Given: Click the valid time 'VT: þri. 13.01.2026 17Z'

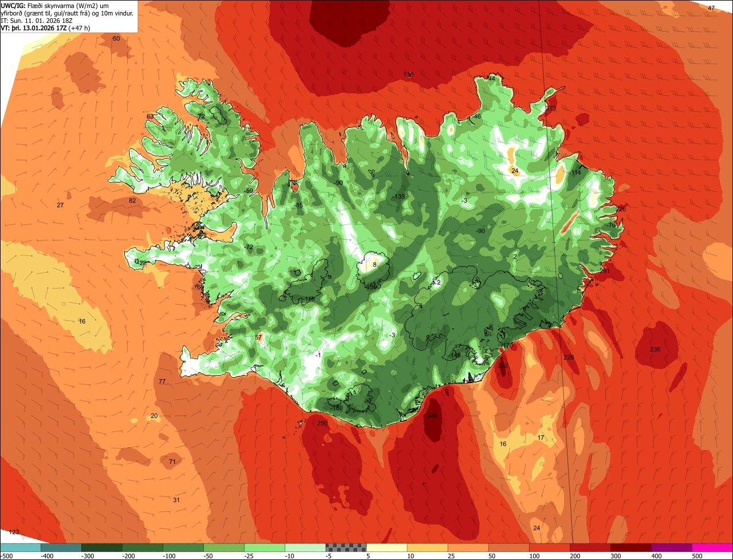Looking at the screenshot, I should [x=34, y=27].
